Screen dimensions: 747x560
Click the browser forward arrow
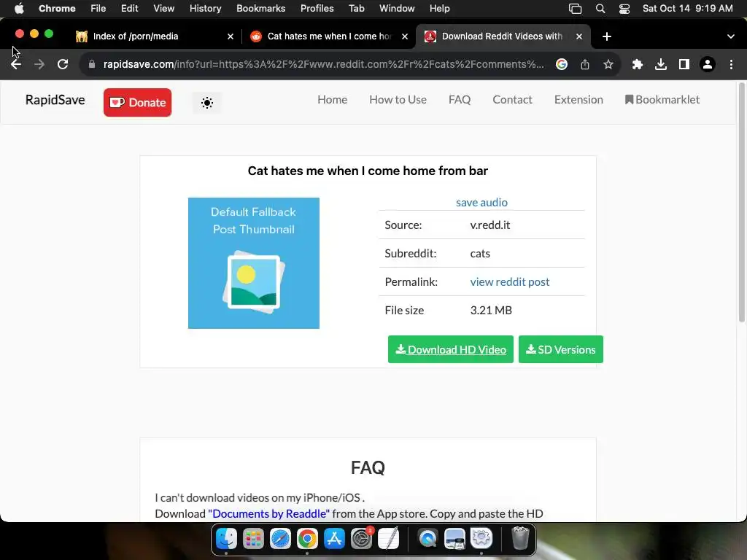coord(39,64)
